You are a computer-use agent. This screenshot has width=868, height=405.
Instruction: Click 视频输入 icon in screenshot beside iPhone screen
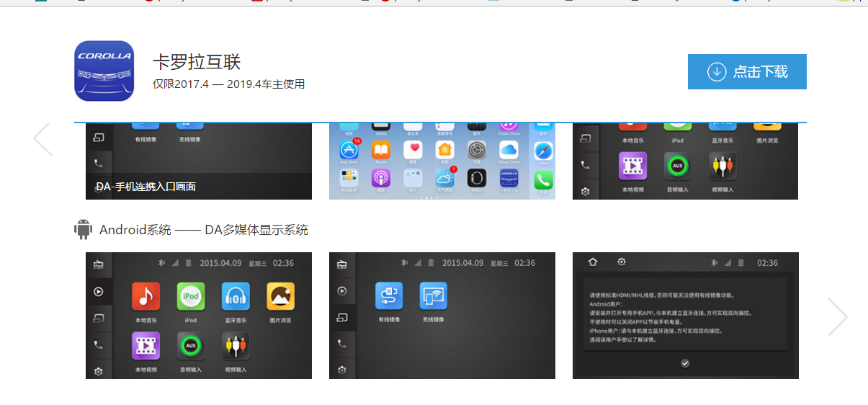pyautogui.click(x=722, y=166)
